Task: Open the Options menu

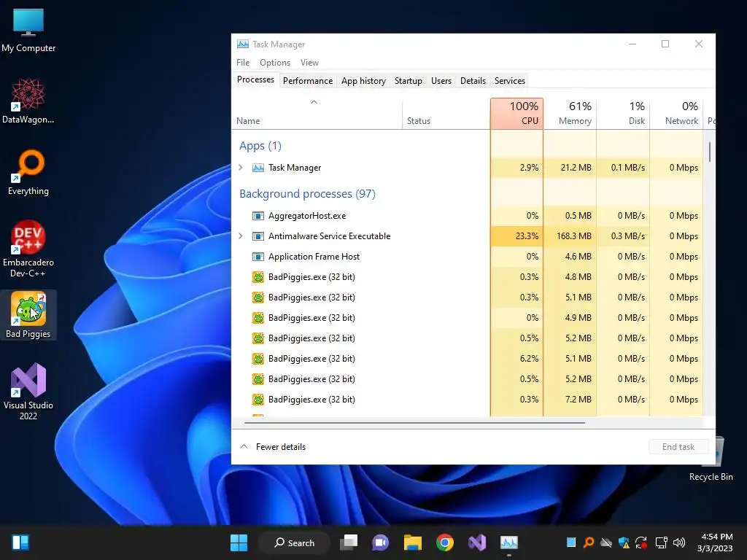Action: tap(275, 63)
